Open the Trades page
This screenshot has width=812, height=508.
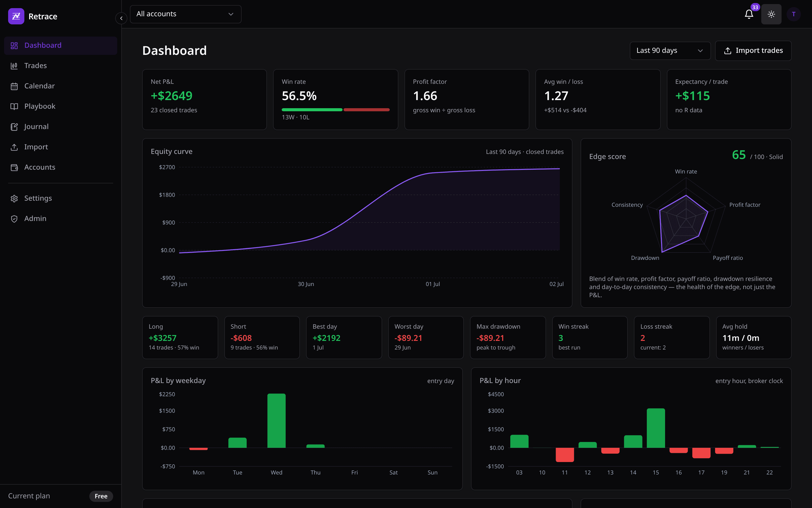[60, 66]
